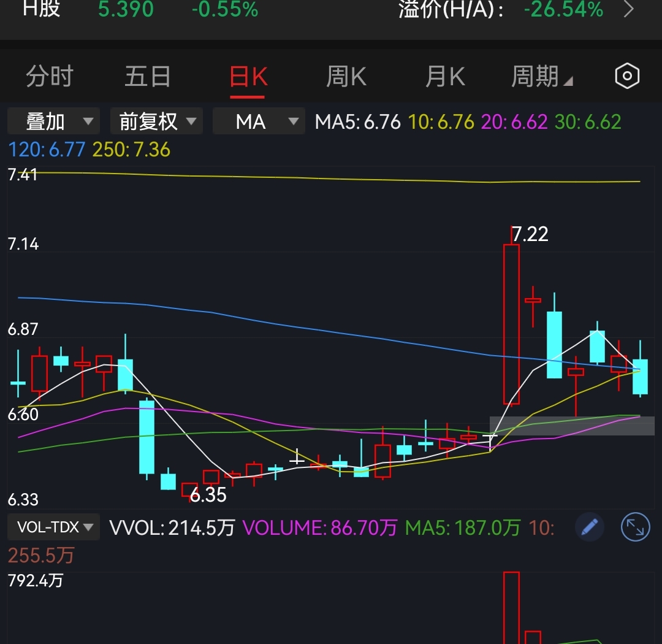Screen dimensions: 662x644
Task: Select the 日K daily candlestick tab
Action: [x=248, y=77]
